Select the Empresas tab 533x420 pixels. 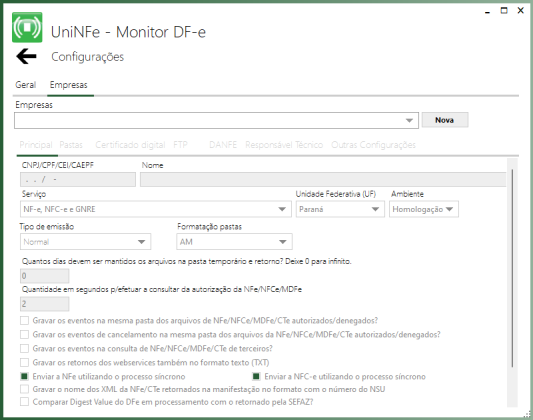(x=69, y=85)
